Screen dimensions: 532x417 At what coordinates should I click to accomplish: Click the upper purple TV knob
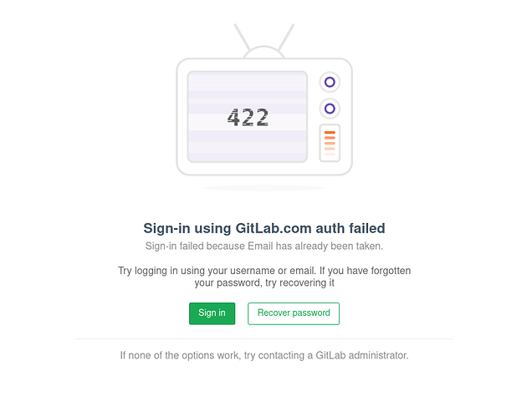tap(330, 82)
